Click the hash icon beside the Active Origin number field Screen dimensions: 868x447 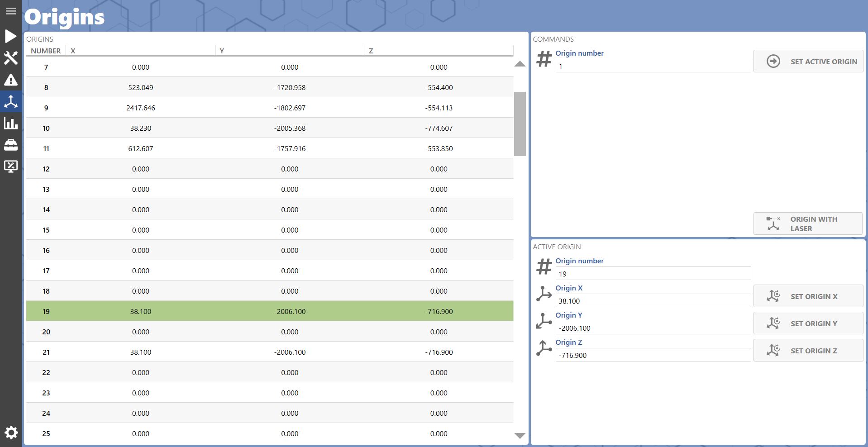pos(544,267)
